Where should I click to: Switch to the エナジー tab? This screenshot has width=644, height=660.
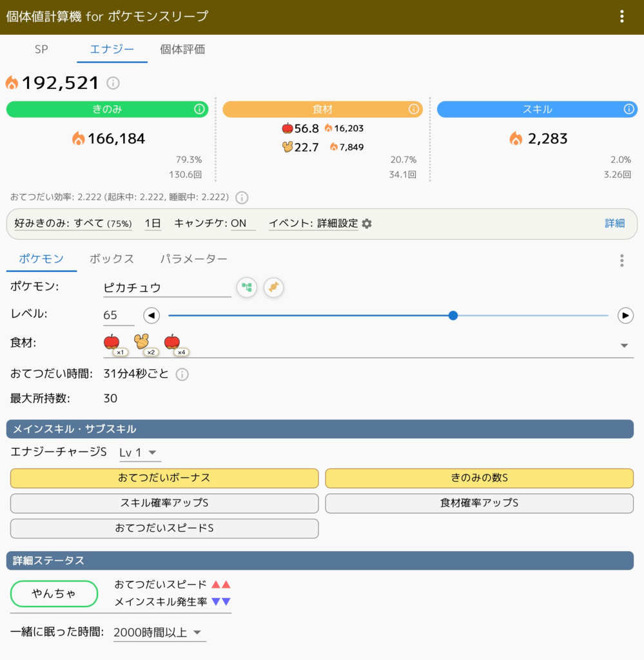[x=112, y=49]
